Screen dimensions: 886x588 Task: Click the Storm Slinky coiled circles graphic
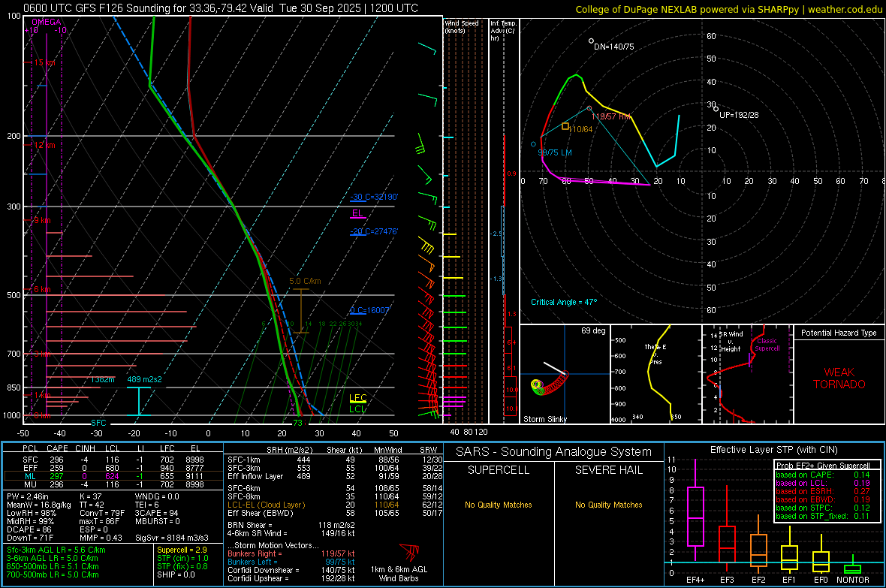click(549, 384)
